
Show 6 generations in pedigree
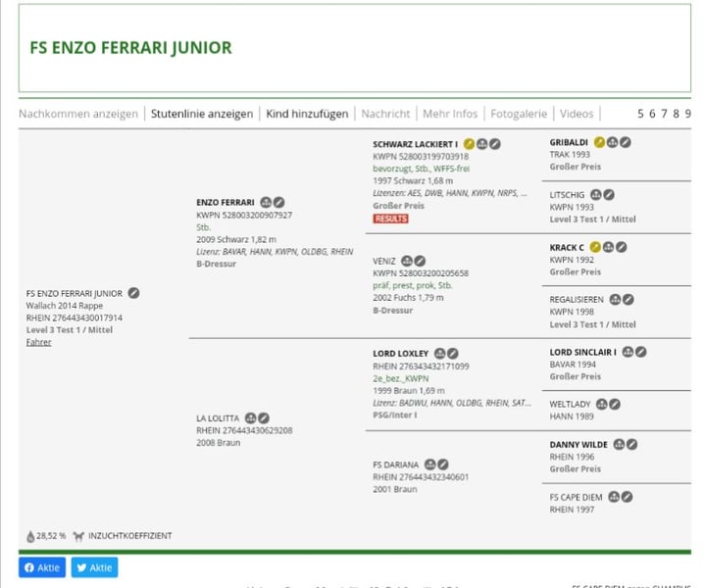652,114
